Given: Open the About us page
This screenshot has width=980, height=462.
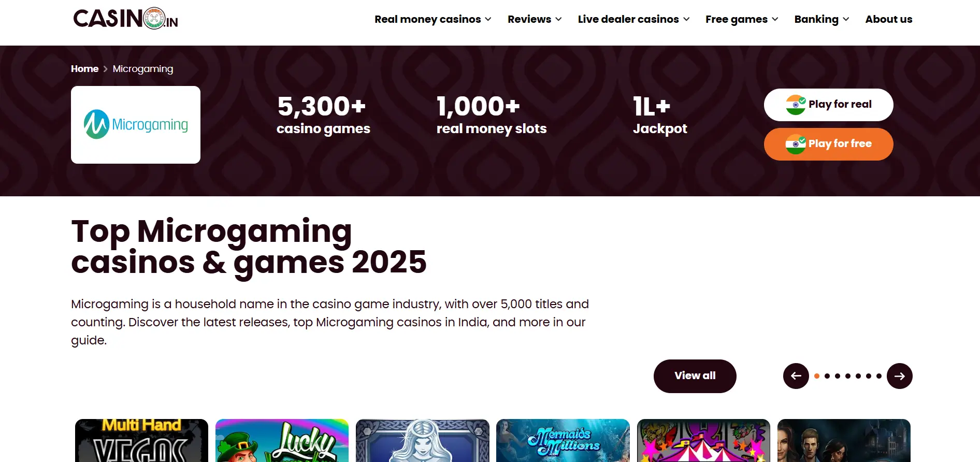Looking at the screenshot, I should (x=889, y=19).
